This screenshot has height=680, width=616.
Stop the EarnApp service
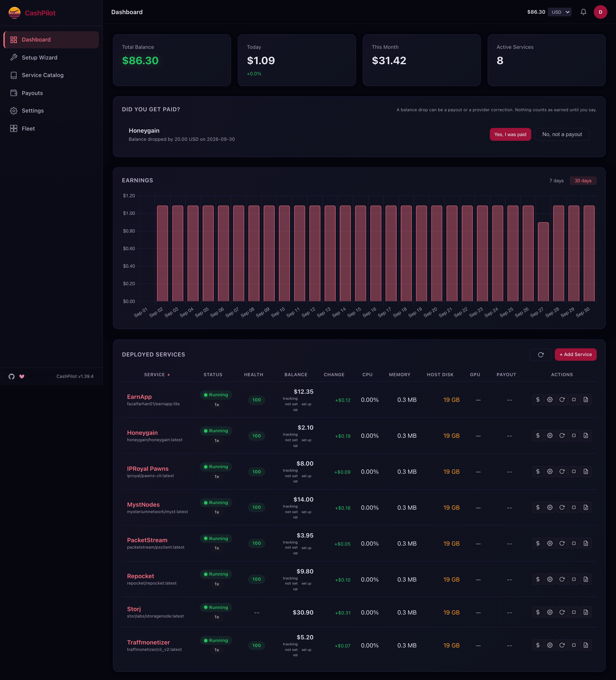574,400
